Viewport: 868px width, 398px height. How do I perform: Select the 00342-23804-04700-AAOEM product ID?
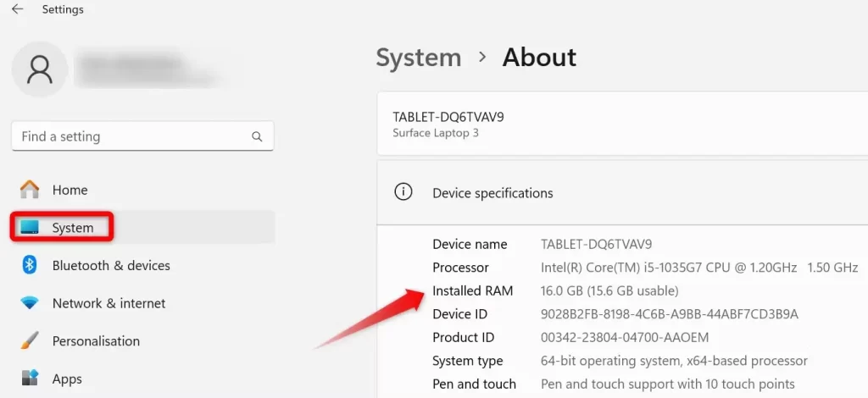click(x=625, y=337)
